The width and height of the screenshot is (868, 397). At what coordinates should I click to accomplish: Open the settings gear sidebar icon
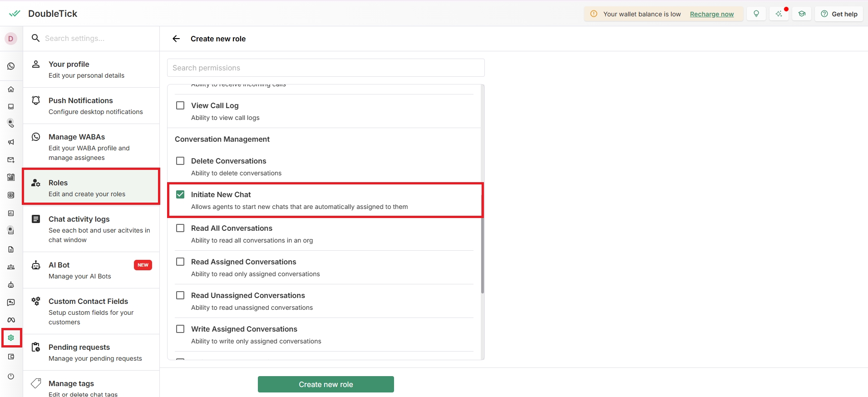point(11,338)
